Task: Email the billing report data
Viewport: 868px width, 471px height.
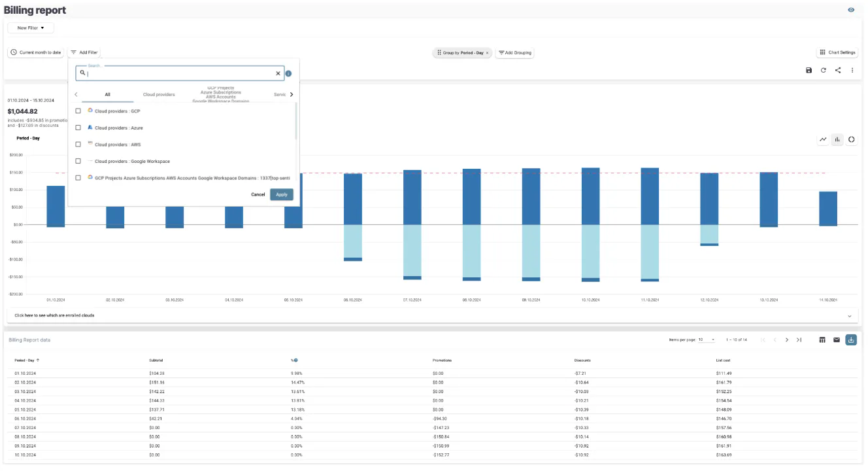Action: 837,340
